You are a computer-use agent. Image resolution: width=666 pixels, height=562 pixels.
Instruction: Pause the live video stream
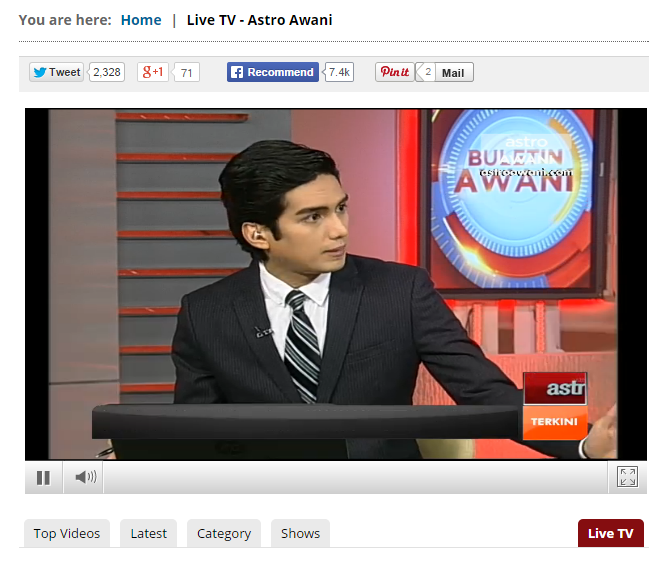click(x=43, y=477)
